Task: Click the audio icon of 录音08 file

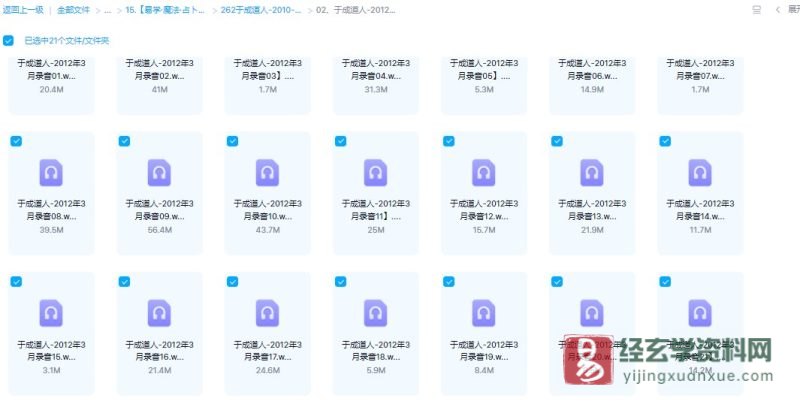Action: point(50,172)
